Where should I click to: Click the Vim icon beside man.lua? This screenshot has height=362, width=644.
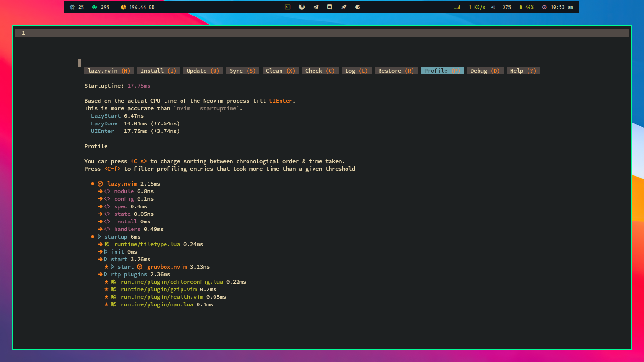click(114, 304)
